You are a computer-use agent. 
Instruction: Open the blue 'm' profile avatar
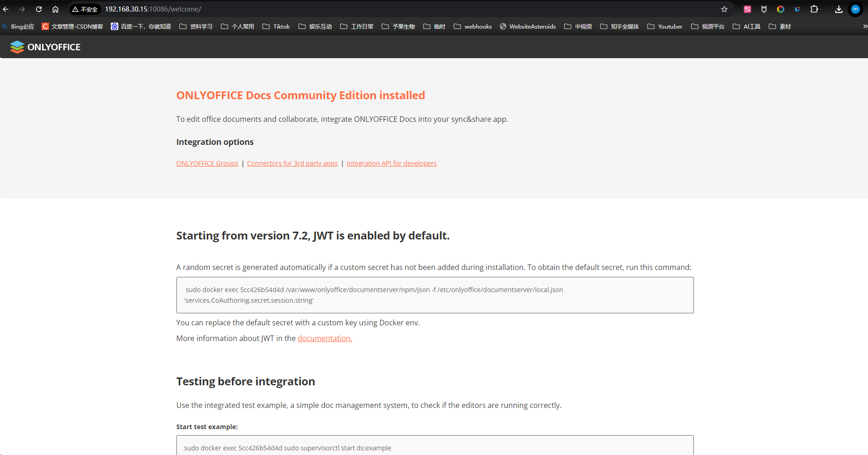(x=856, y=9)
